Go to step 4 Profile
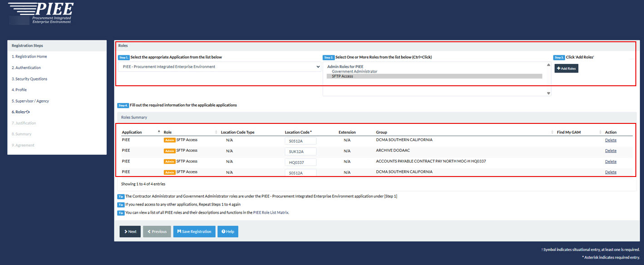The width and height of the screenshot is (644, 265). click(19, 90)
